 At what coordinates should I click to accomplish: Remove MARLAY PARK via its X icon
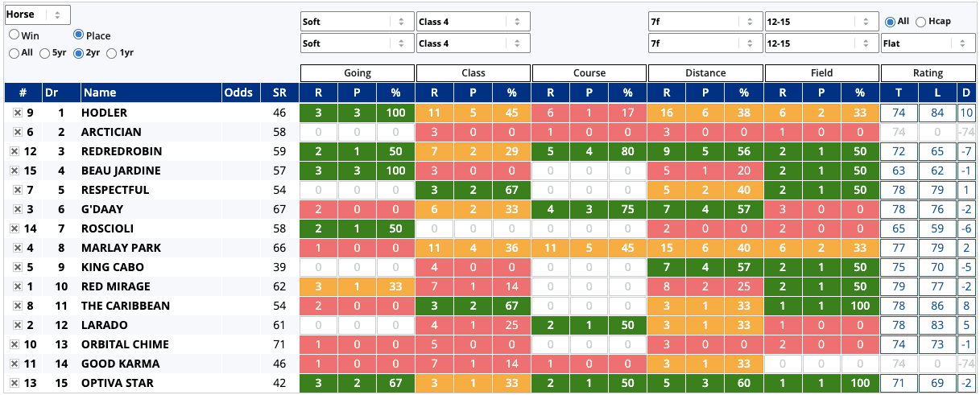(x=17, y=249)
